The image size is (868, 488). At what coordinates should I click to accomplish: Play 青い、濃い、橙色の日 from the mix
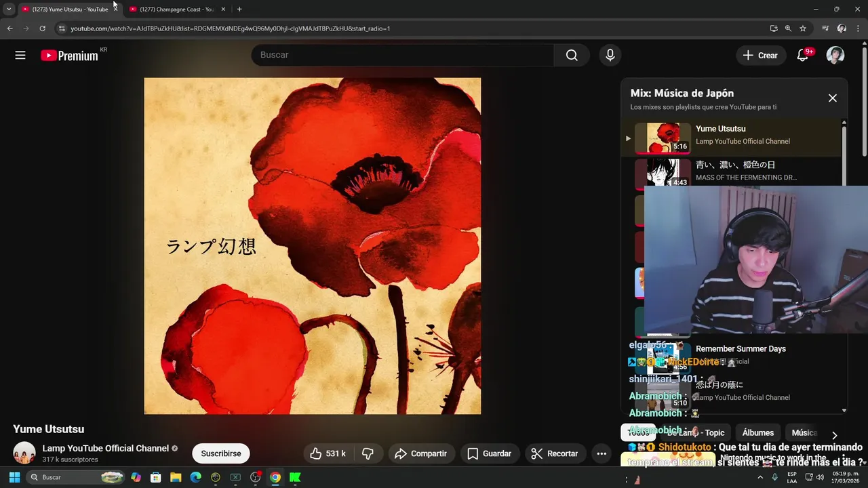pyautogui.click(x=732, y=174)
